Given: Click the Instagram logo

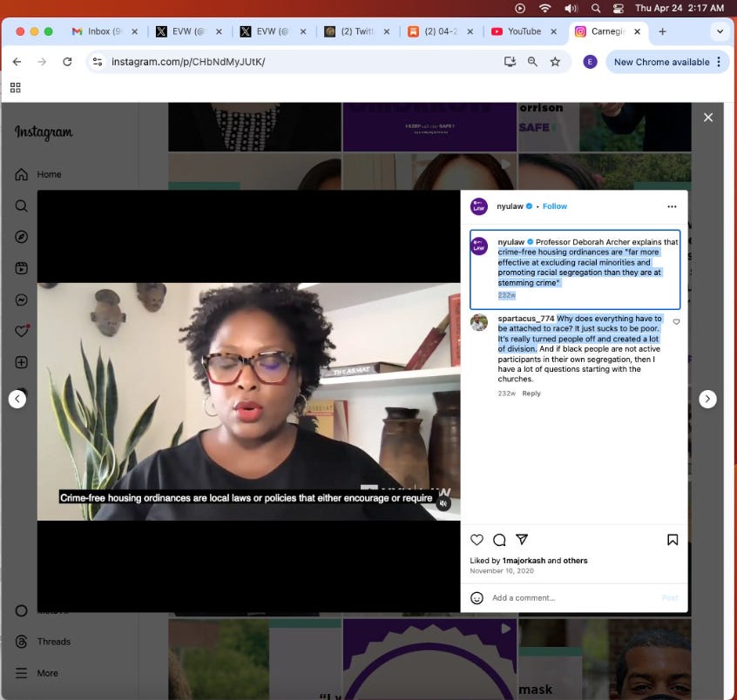Looking at the screenshot, I should (44, 132).
